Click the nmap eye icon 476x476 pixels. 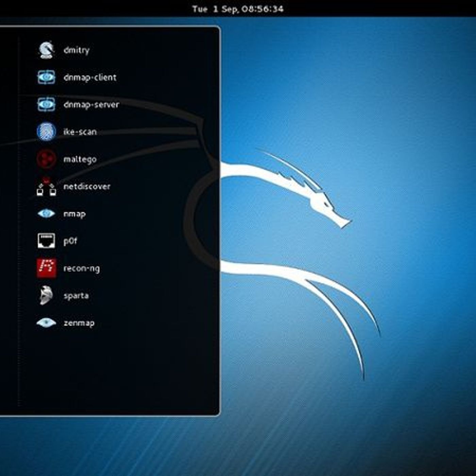coord(46,214)
